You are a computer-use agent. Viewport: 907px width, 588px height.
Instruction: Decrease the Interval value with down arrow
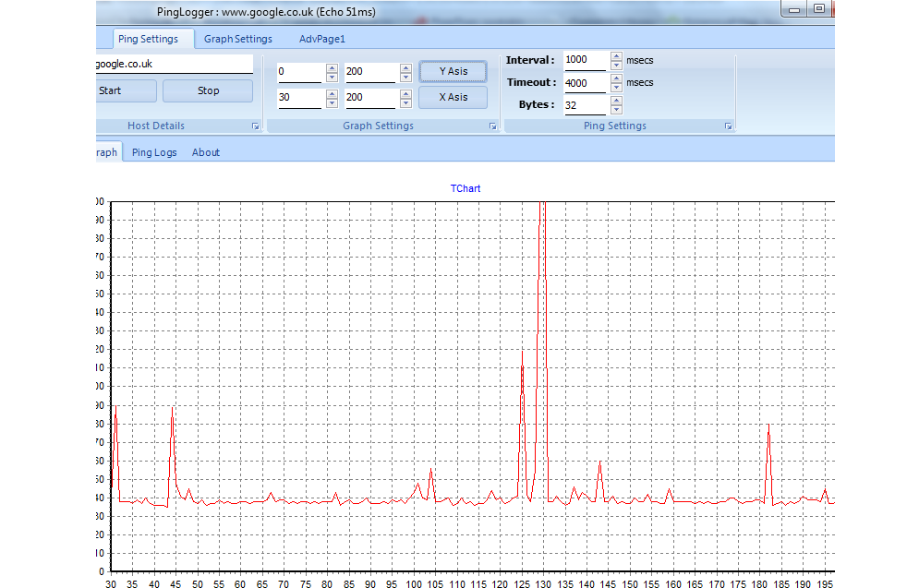(617, 65)
